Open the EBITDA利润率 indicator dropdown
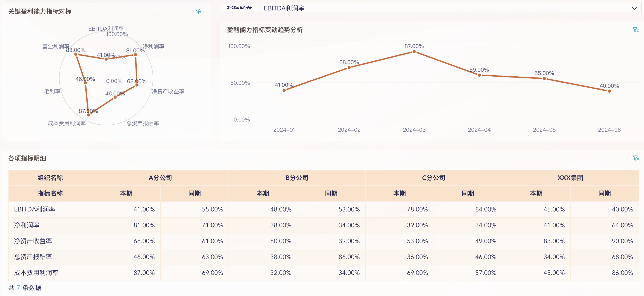This screenshot has width=644, height=296. (284, 8)
